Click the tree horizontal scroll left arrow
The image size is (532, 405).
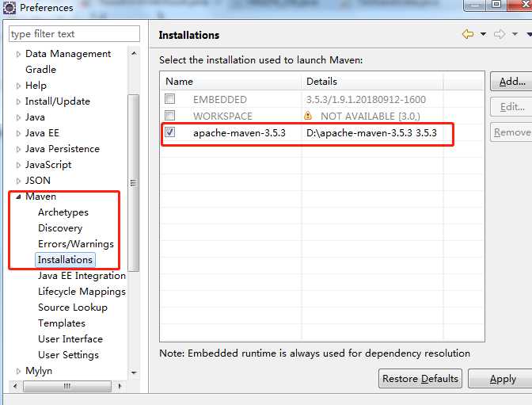(15, 386)
